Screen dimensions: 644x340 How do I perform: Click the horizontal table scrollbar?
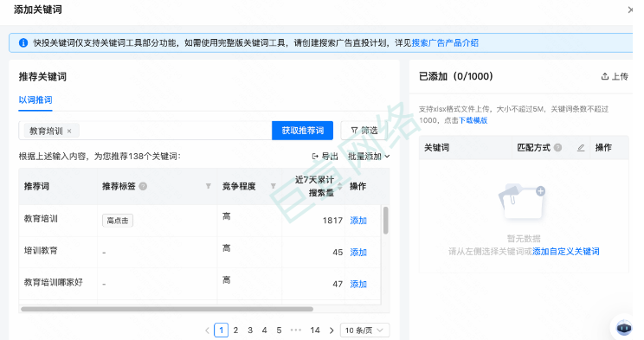167,309
